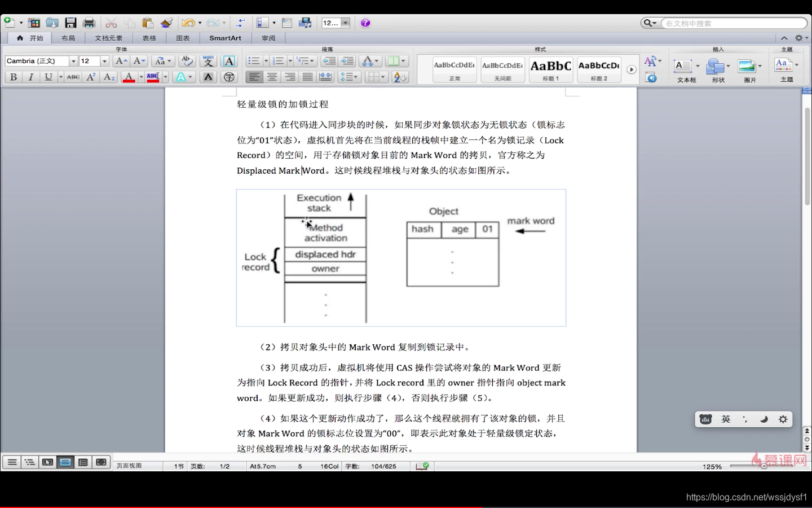Increase font size with A-up icon
Screen dimensions: 812x508
(x=121, y=61)
